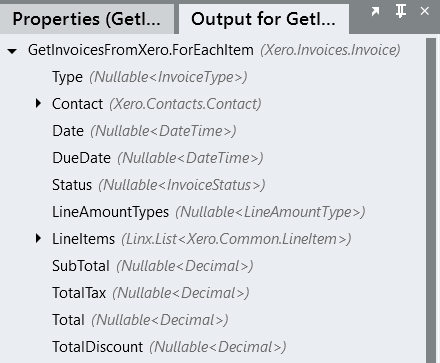Click the LineItems list label
The image size is (440, 363).
[83, 239]
